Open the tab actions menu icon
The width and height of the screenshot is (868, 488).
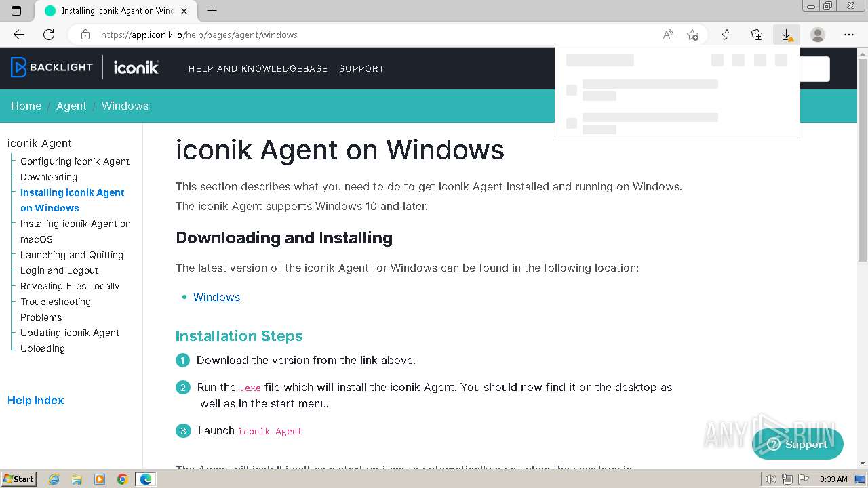pyautogui.click(x=16, y=11)
